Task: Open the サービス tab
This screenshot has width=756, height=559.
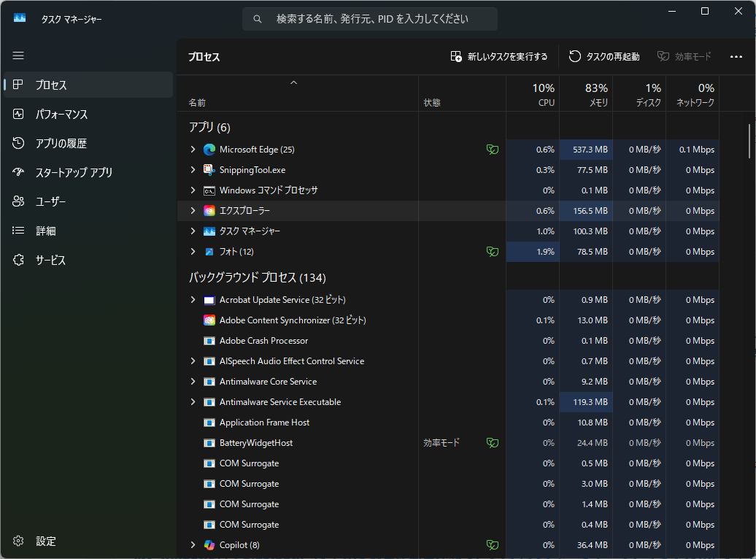Action: (88, 260)
